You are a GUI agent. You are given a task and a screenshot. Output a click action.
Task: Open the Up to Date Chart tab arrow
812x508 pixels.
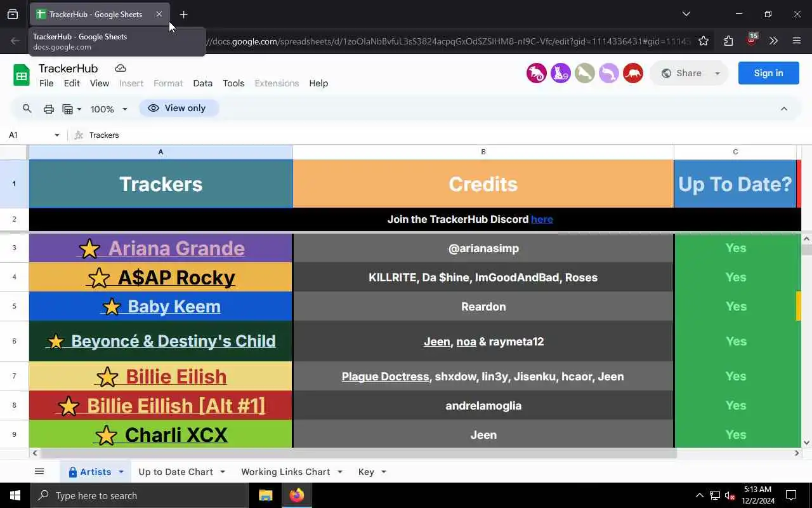click(222, 472)
